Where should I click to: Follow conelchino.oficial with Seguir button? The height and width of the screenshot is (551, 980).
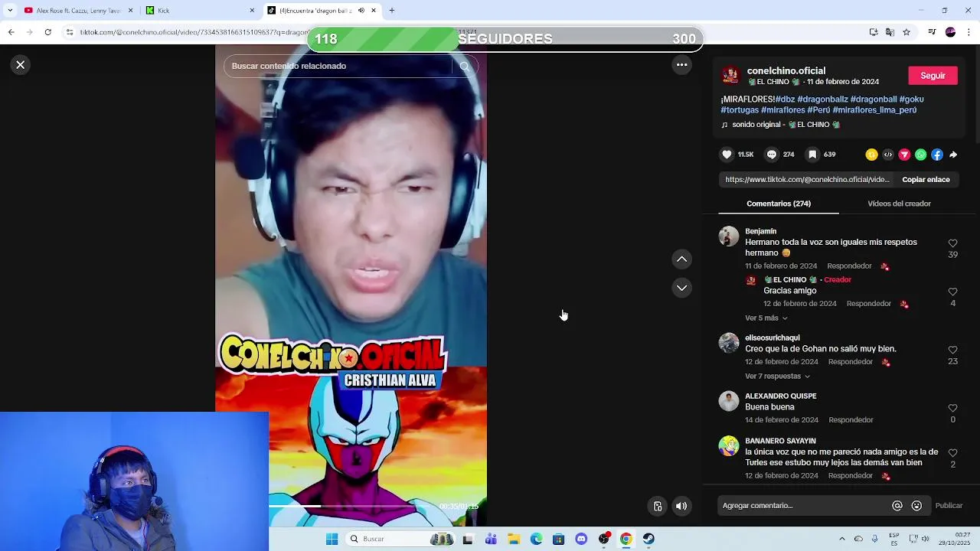pyautogui.click(x=933, y=76)
